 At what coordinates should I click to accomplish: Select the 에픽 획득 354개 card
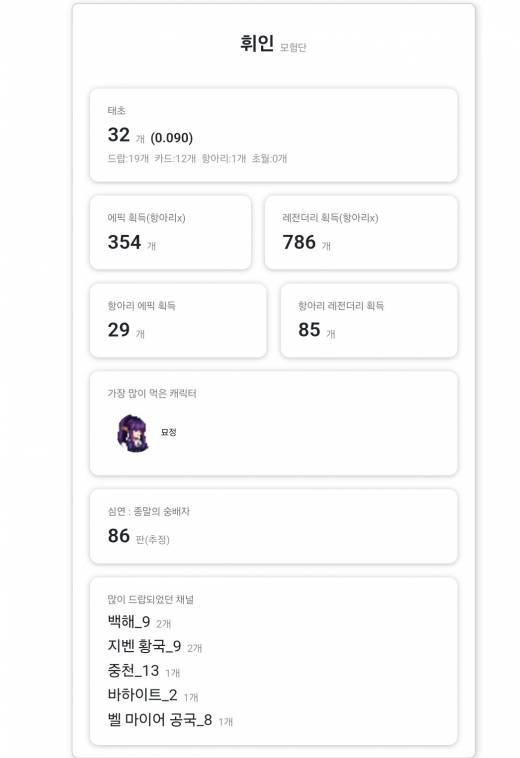(171, 233)
